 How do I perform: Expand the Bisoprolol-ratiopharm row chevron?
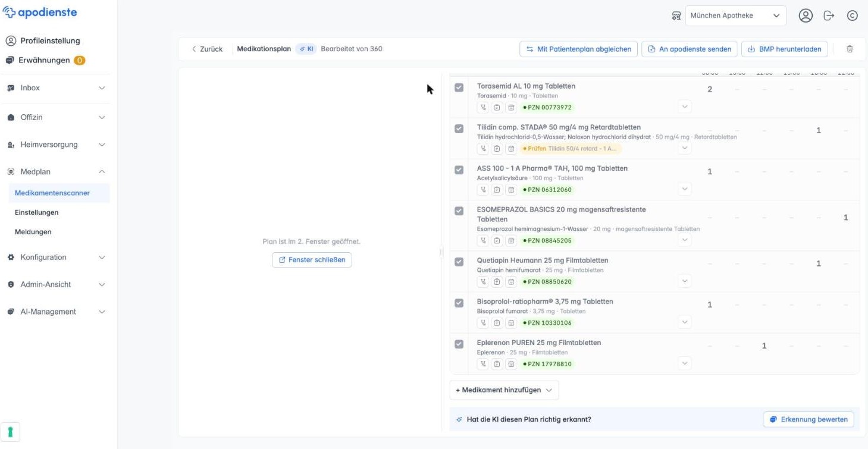[x=685, y=322]
